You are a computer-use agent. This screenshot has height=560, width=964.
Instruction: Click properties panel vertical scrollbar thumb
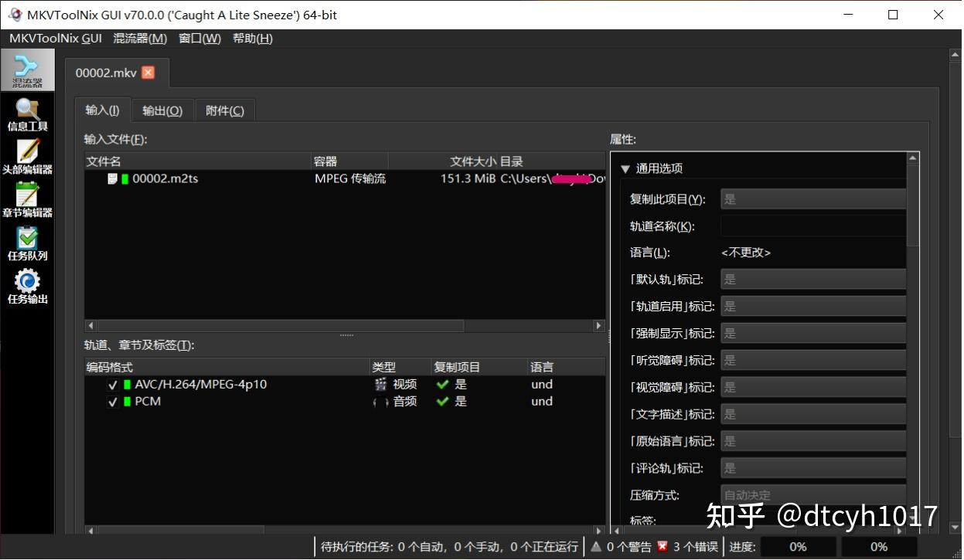[x=913, y=205]
